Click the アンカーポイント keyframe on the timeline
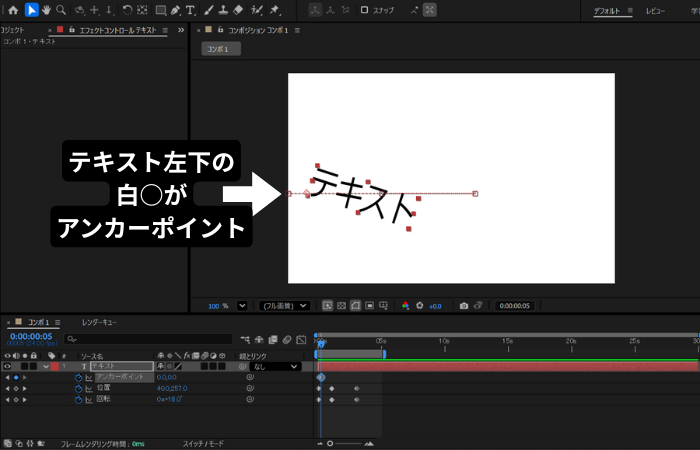 pyautogui.click(x=321, y=378)
